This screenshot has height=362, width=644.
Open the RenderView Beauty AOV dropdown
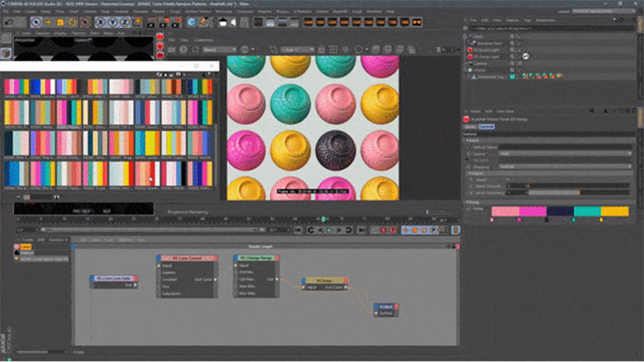point(220,50)
